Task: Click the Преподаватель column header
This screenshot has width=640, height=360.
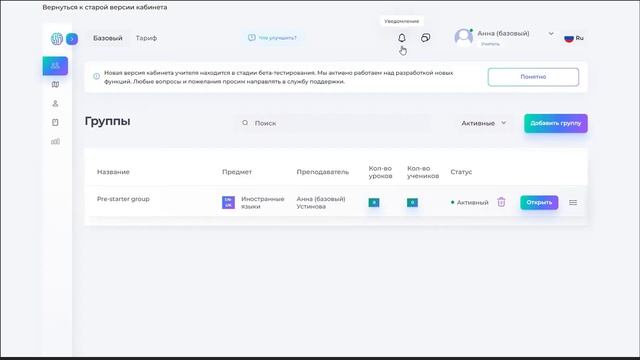Action: point(322,172)
